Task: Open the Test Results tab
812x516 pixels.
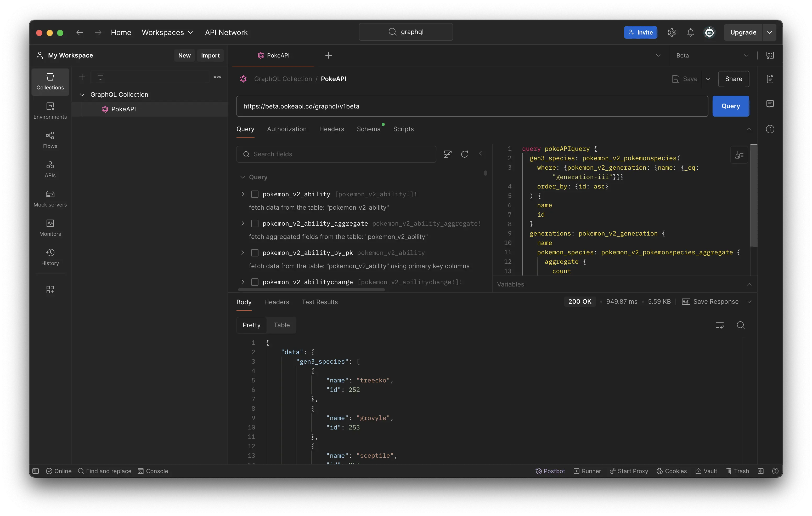Action: click(x=320, y=302)
